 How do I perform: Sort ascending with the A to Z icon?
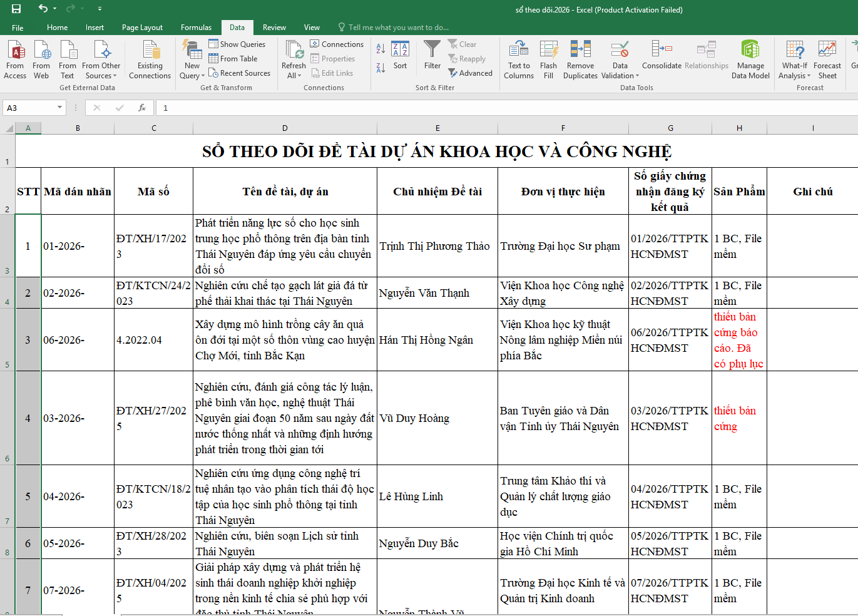coord(380,49)
